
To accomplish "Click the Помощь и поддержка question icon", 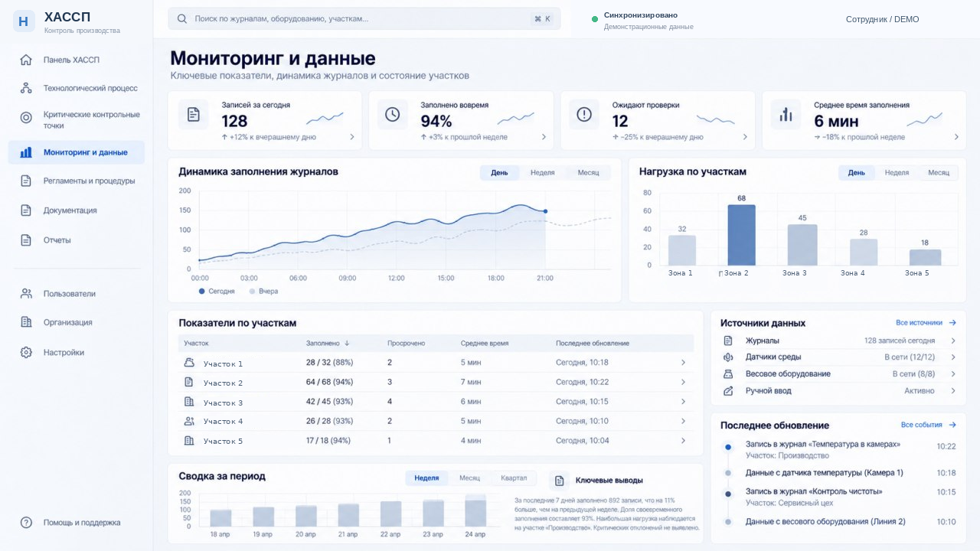I will click(26, 523).
